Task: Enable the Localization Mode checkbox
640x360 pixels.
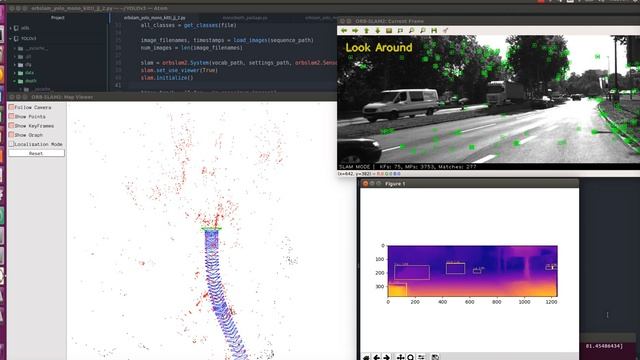Action: pos(11,144)
